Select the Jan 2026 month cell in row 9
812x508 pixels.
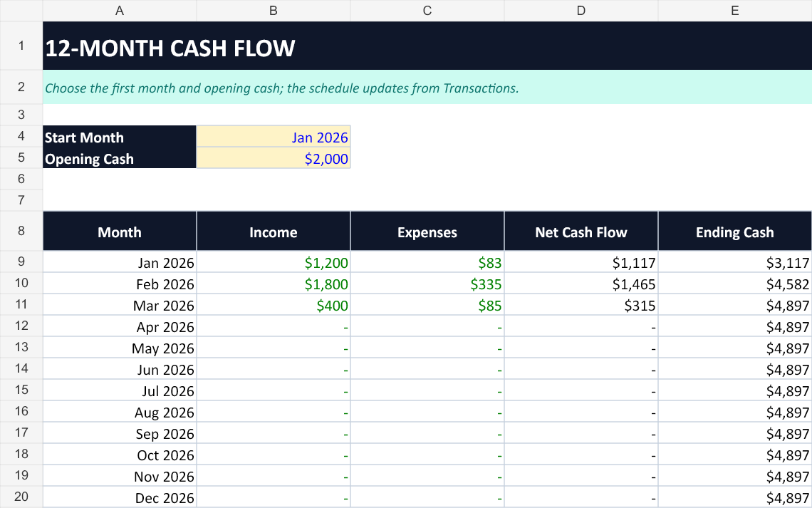[x=120, y=262]
